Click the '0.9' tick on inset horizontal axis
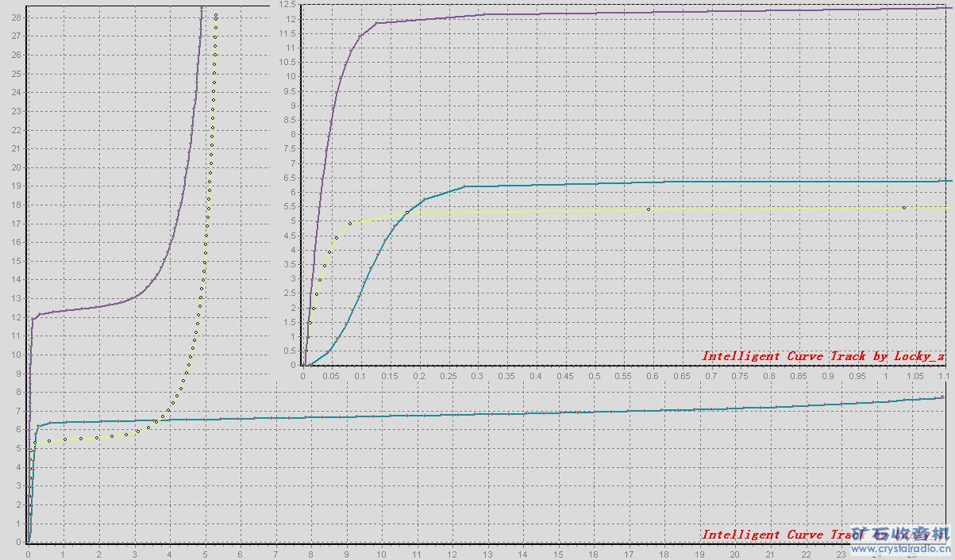Viewport: 955px width, 560px height. (x=827, y=375)
